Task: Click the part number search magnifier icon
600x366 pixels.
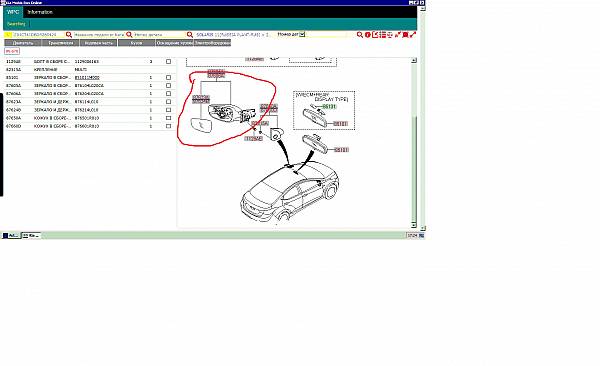Action: tap(190, 35)
